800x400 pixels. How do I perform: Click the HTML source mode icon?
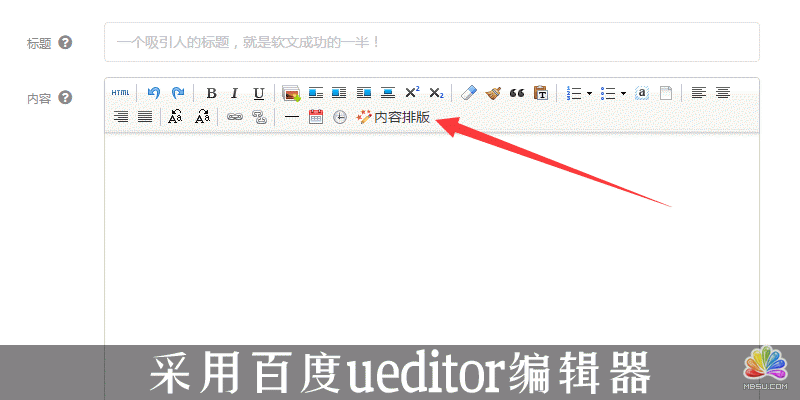[x=120, y=93]
